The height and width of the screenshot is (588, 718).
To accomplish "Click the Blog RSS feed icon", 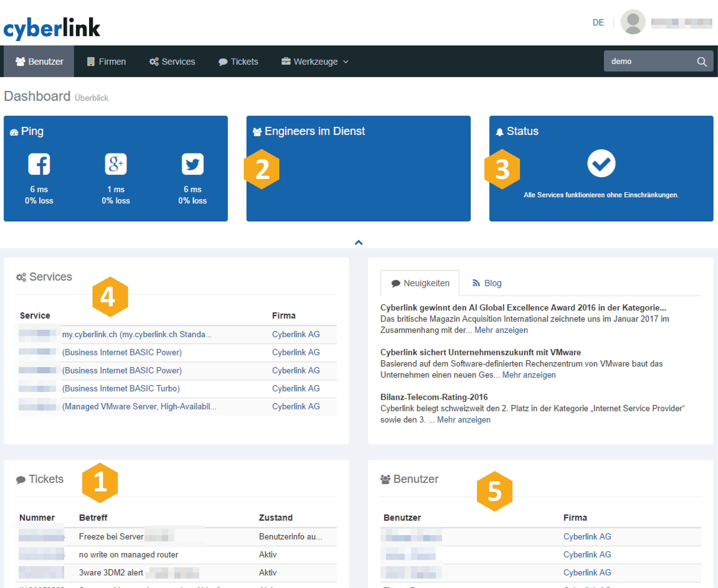I will (x=476, y=283).
